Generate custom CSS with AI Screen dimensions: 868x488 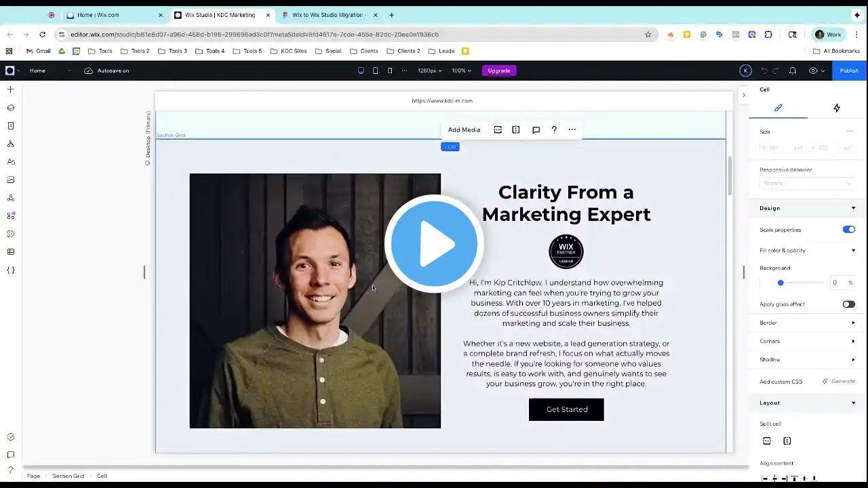coord(839,382)
